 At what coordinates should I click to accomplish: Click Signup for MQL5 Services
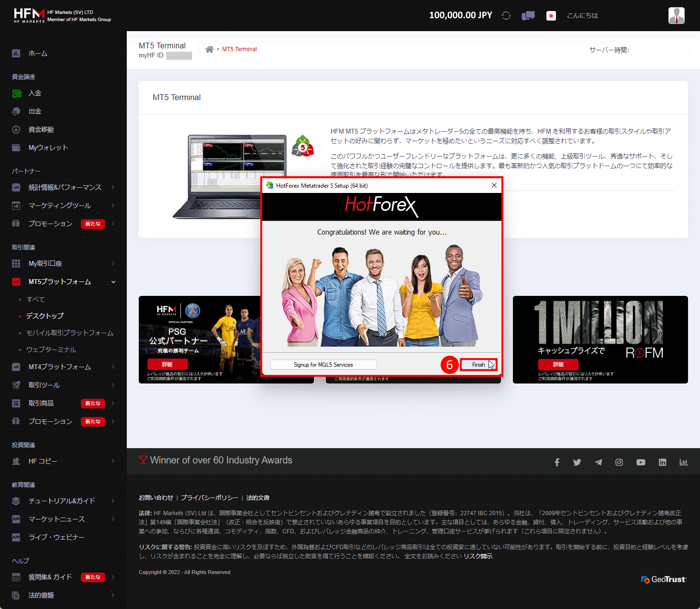323,364
